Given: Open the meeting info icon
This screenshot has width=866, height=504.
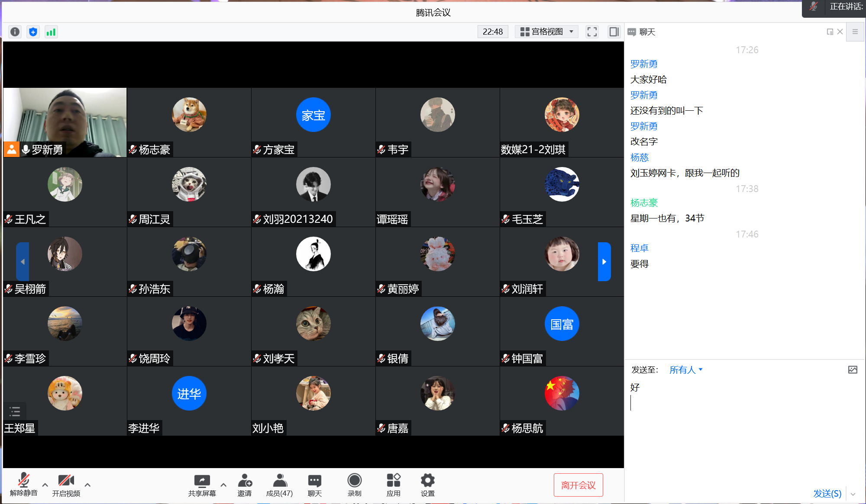Looking at the screenshot, I should point(15,32).
